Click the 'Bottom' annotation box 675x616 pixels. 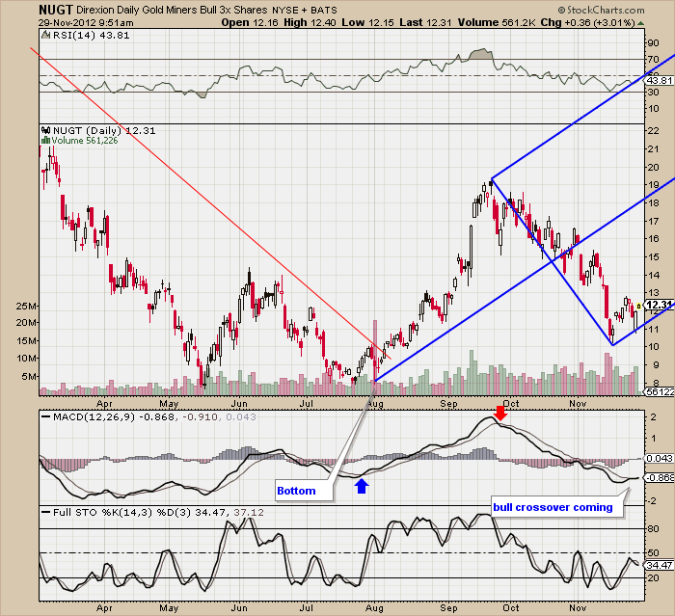coord(304,491)
